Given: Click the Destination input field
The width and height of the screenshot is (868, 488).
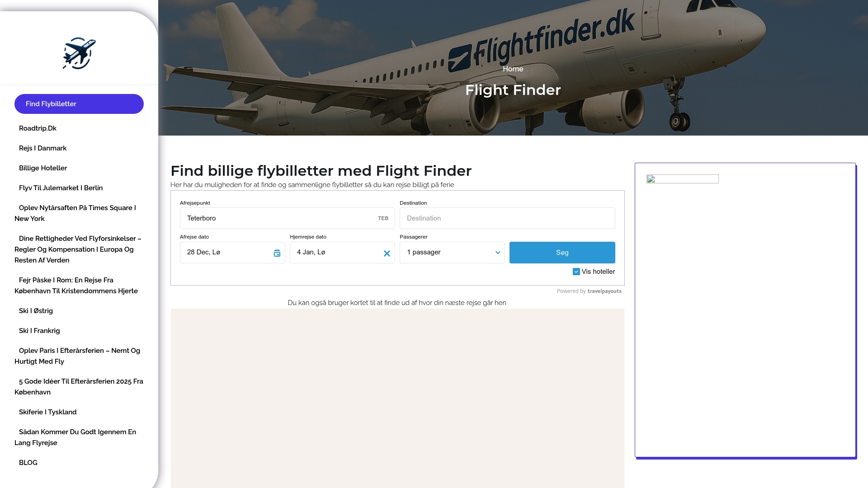Looking at the screenshot, I should [507, 218].
